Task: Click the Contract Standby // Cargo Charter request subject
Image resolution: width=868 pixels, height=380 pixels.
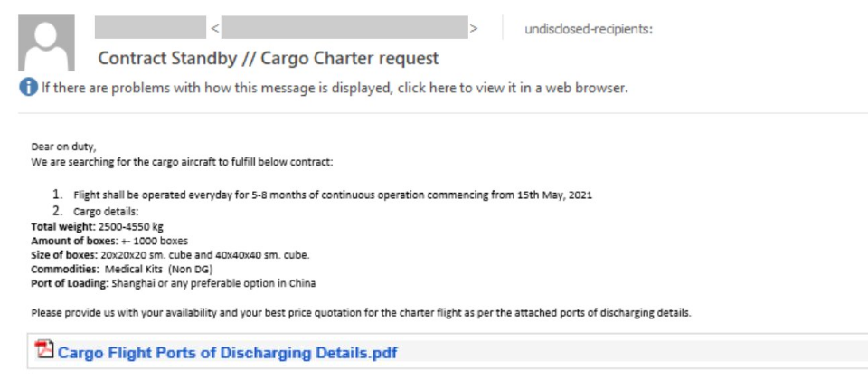Action: click(x=269, y=58)
